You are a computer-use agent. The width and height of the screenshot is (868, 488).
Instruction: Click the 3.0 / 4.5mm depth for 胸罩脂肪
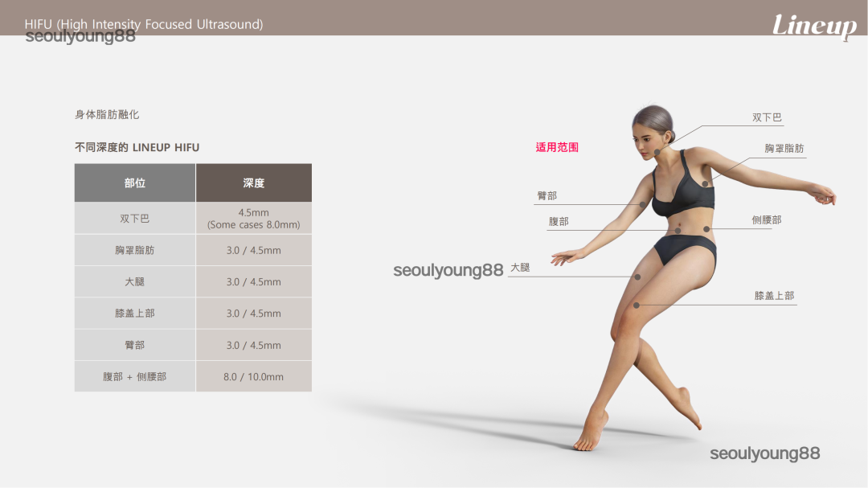pos(254,250)
